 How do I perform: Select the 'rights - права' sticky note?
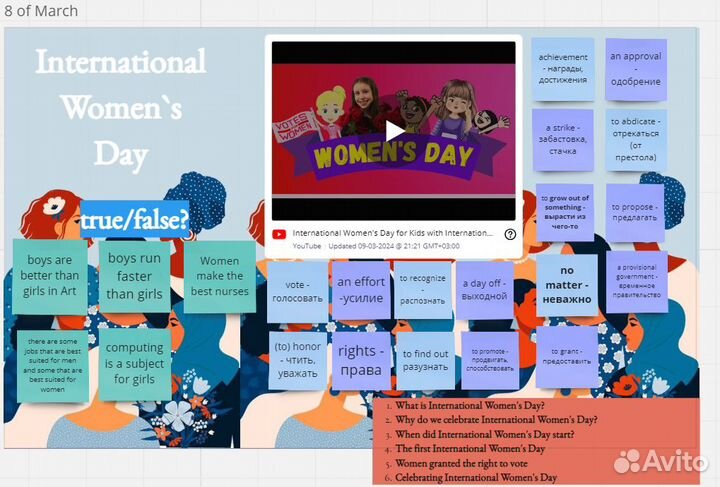[361, 360]
